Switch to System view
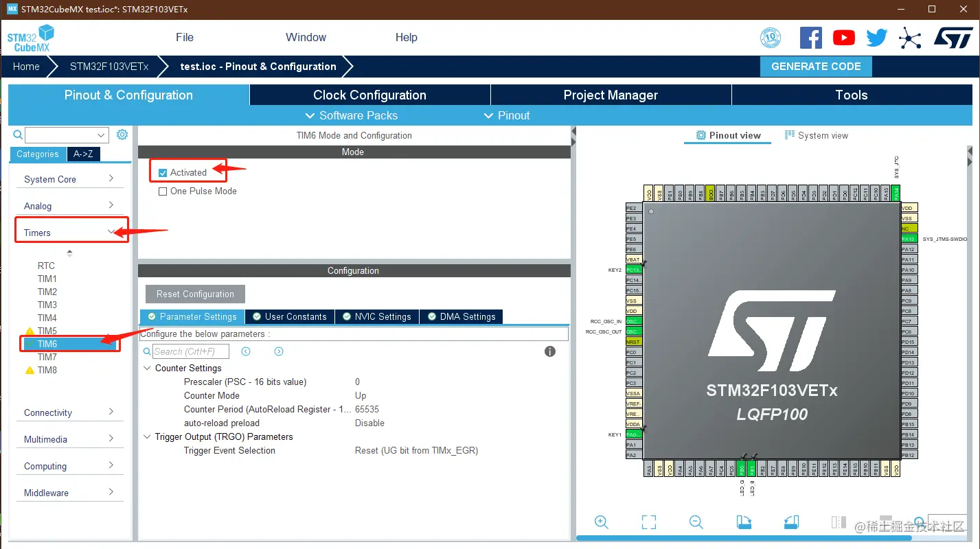Image resolution: width=980 pixels, height=549 pixels. click(x=816, y=135)
